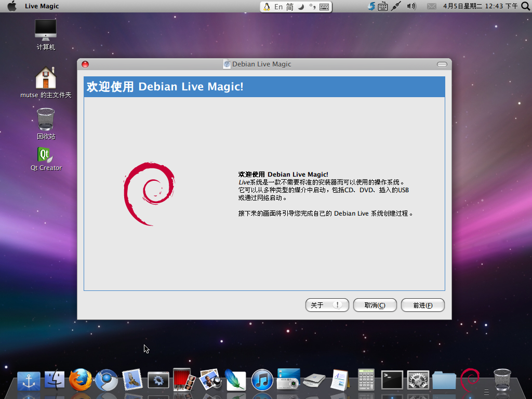Launch the scanner app in dock
Image resolution: width=532 pixels, height=399 pixels.
pos(314,381)
